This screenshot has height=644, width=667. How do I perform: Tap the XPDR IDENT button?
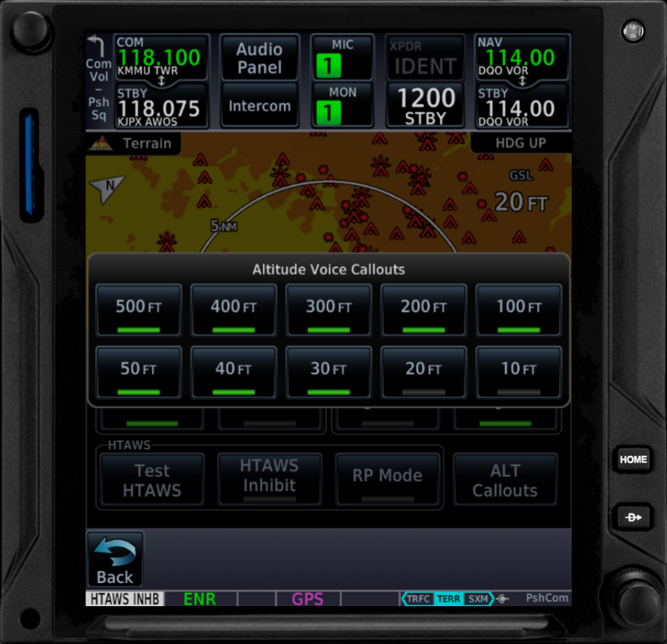pos(425,57)
